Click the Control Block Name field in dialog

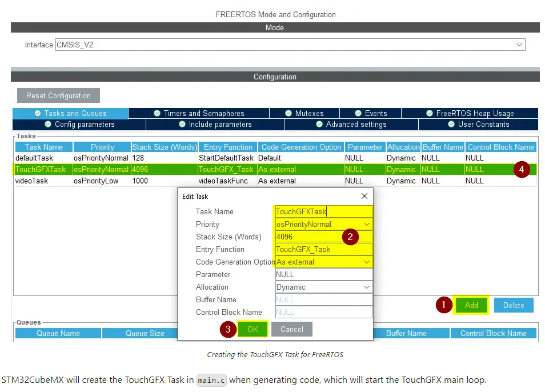(x=324, y=312)
